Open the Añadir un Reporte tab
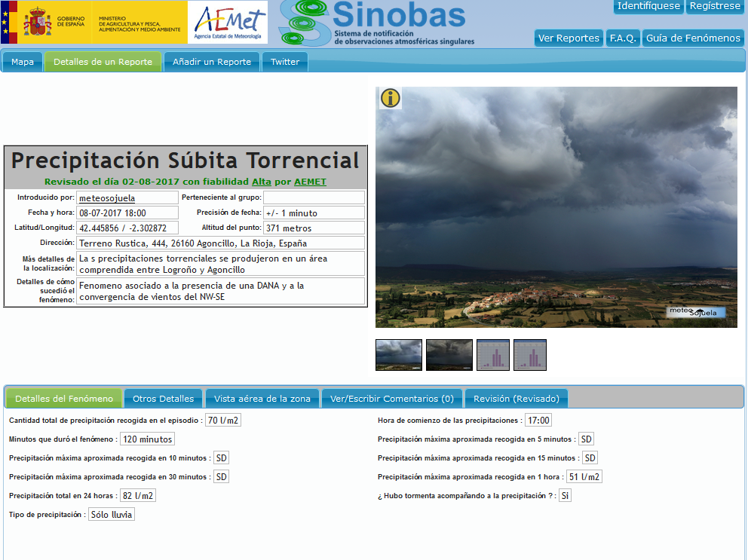The width and height of the screenshot is (748, 560). pos(212,62)
